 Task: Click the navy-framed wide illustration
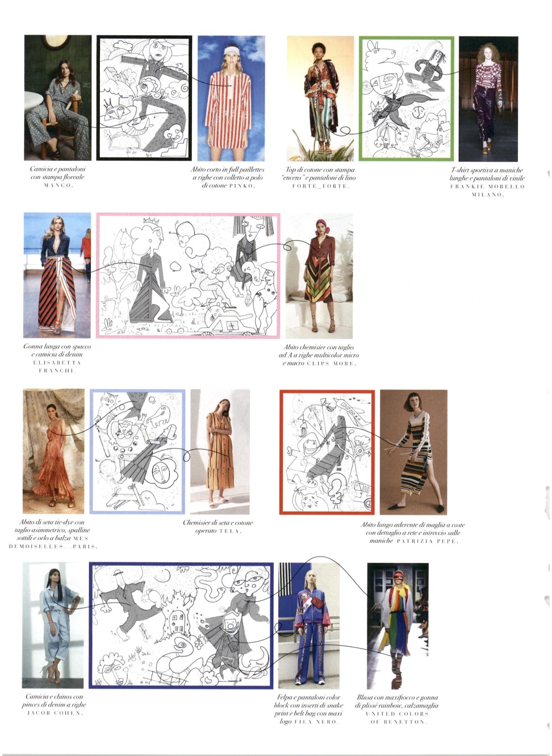point(181,626)
